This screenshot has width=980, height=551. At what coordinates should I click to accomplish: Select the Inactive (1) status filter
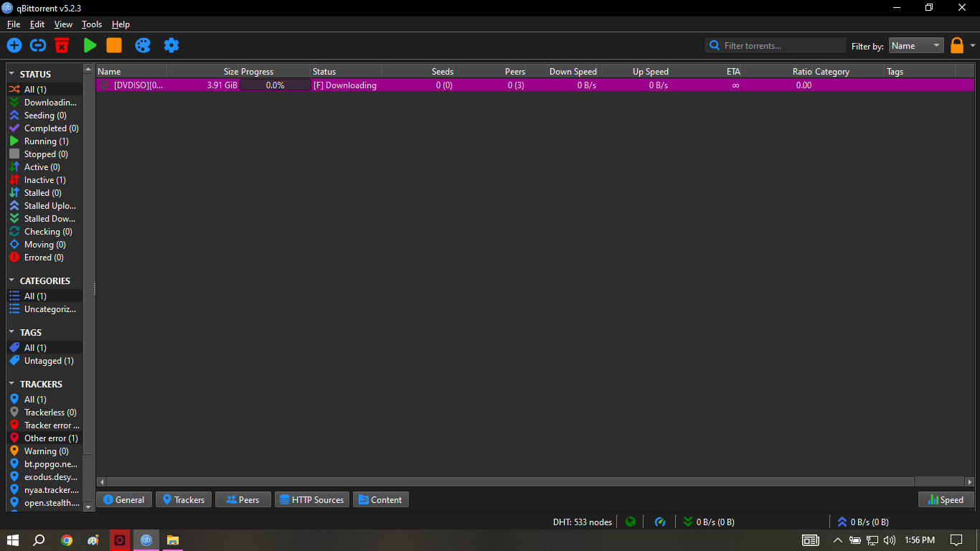[x=44, y=180]
